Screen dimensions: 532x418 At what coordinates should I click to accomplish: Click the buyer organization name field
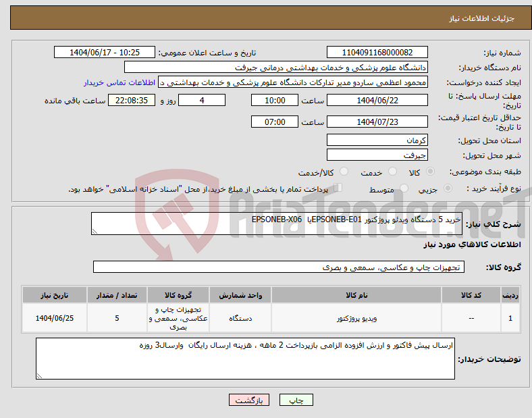click(276, 67)
